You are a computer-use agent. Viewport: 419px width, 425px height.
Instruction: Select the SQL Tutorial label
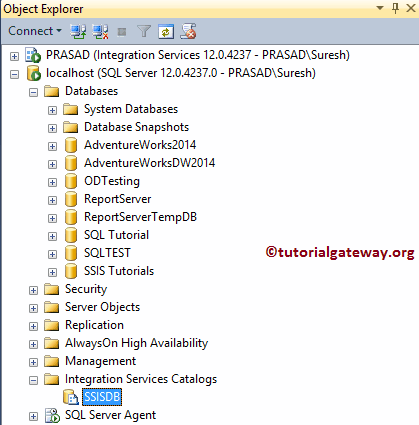tap(116, 235)
